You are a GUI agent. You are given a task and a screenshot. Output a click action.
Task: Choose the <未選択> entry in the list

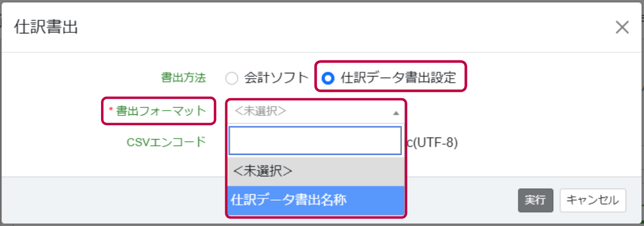(x=316, y=172)
